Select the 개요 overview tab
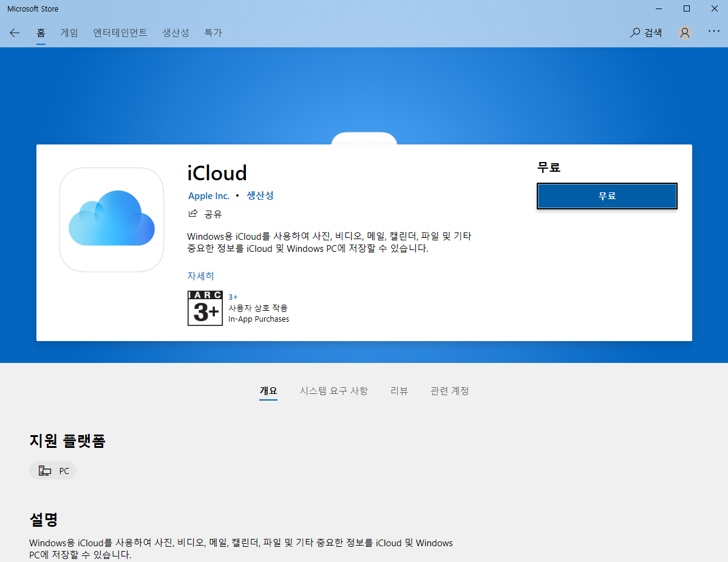728x562 pixels. tap(268, 391)
